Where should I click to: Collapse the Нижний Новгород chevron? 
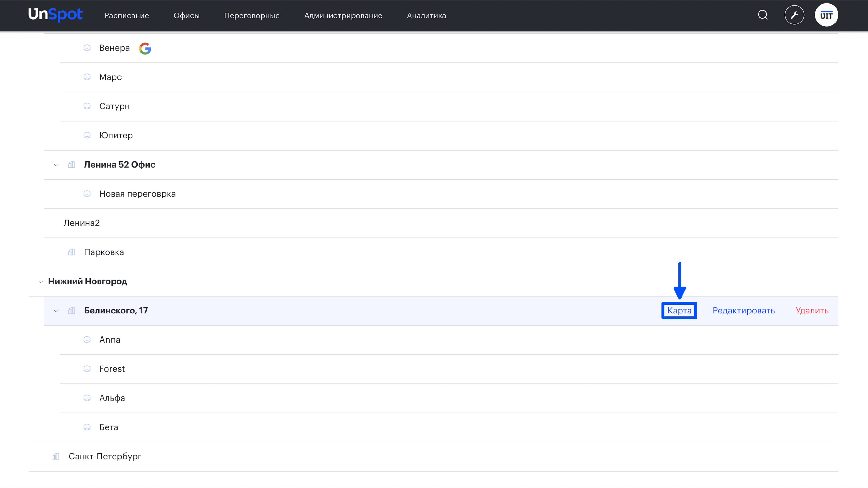[41, 282]
